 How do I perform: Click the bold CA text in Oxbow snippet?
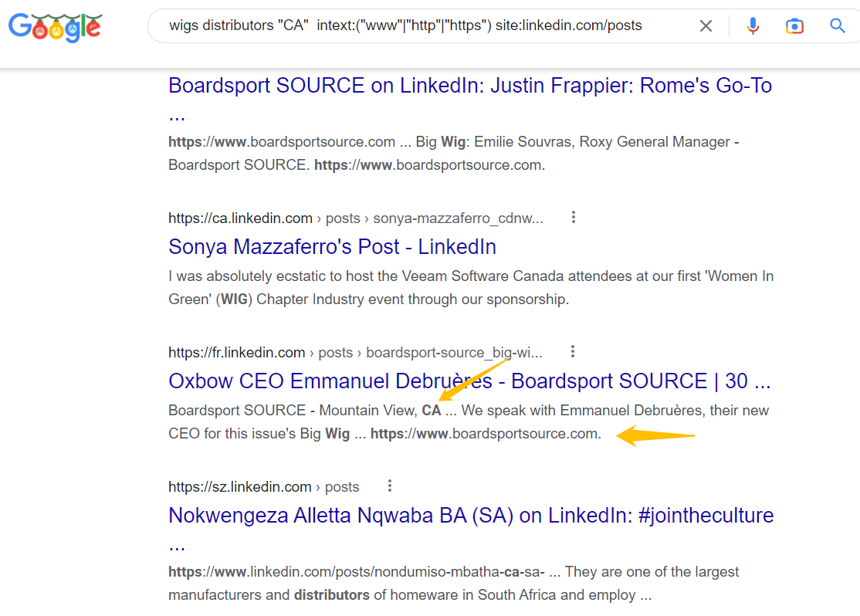[431, 411]
